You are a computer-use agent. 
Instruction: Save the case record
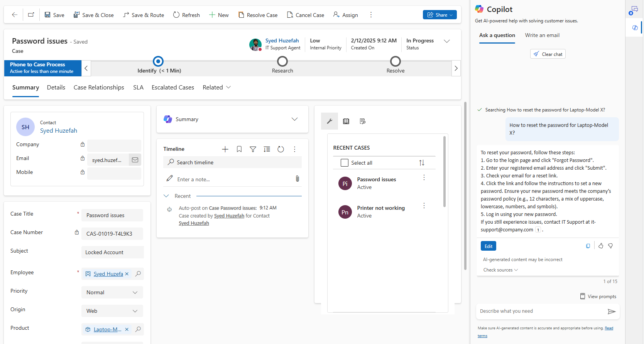tap(54, 15)
